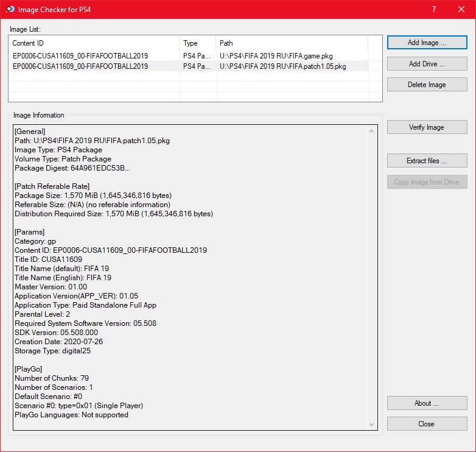Click the Storage Type: digital25 line

[x=52, y=350]
